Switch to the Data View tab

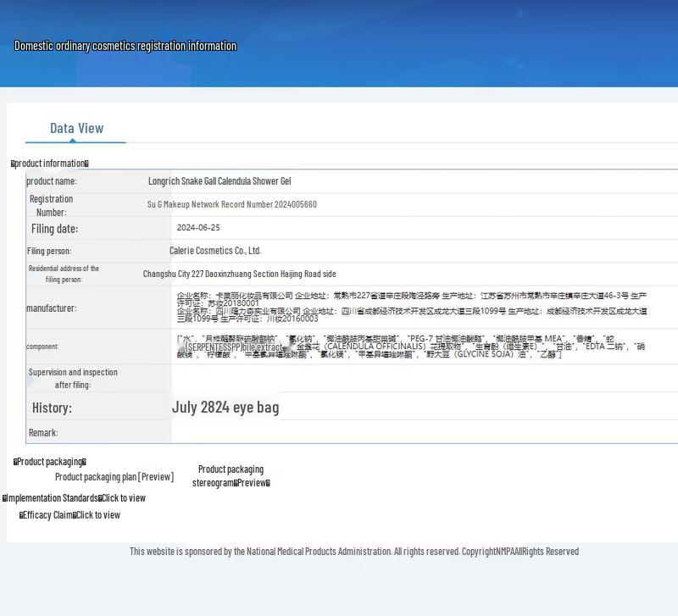tap(76, 128)
